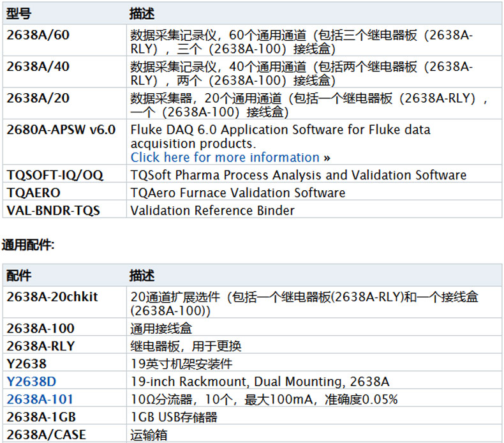
Task: Follow the blue 2638A-101 accessory link
Action: click(40, 400)
